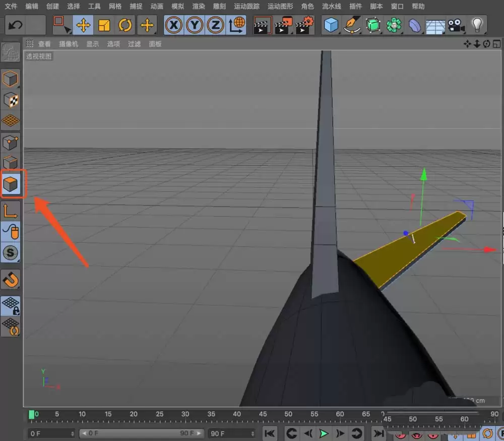Open the 运动图形 menu
504x441 pixels.
point(279,6)
